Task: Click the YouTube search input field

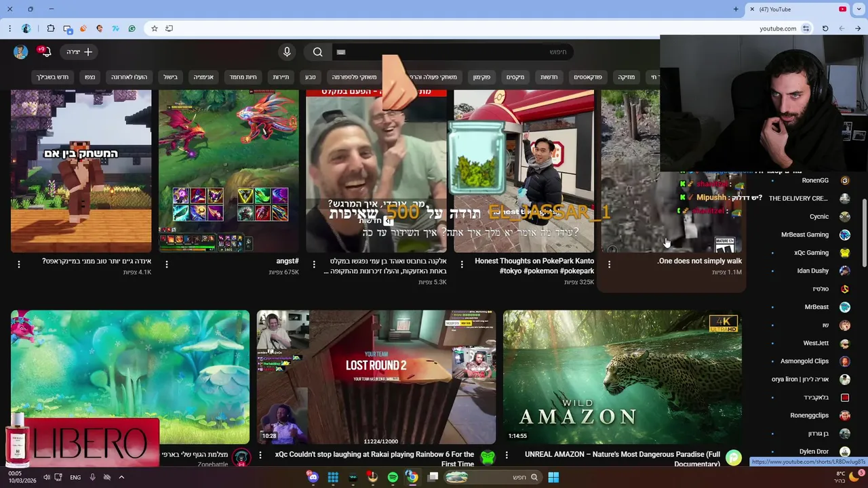Action: pyautogui.click(x=453, y=52)
